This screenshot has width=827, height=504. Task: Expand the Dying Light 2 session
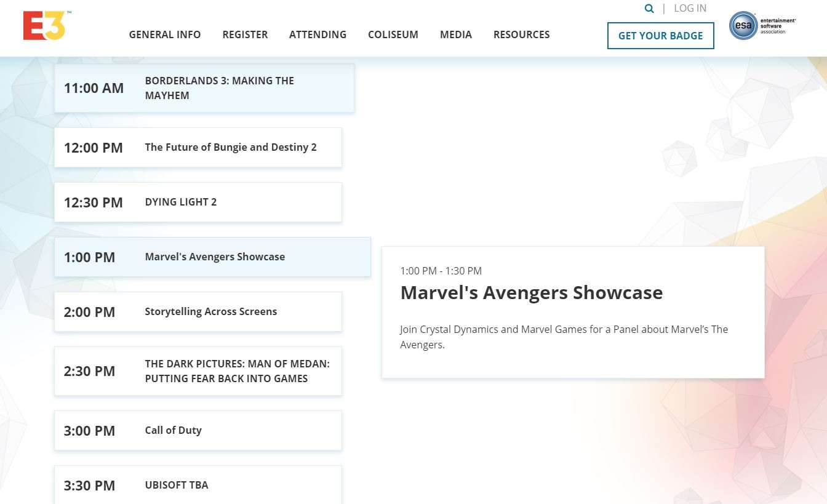tap(198, 202)
